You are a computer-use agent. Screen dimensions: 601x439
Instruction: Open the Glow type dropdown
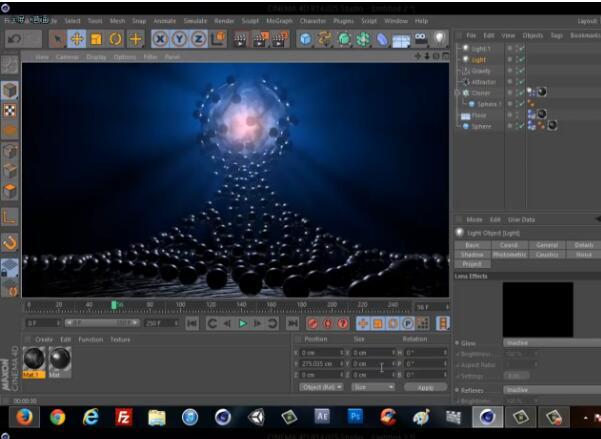[552, 343]
